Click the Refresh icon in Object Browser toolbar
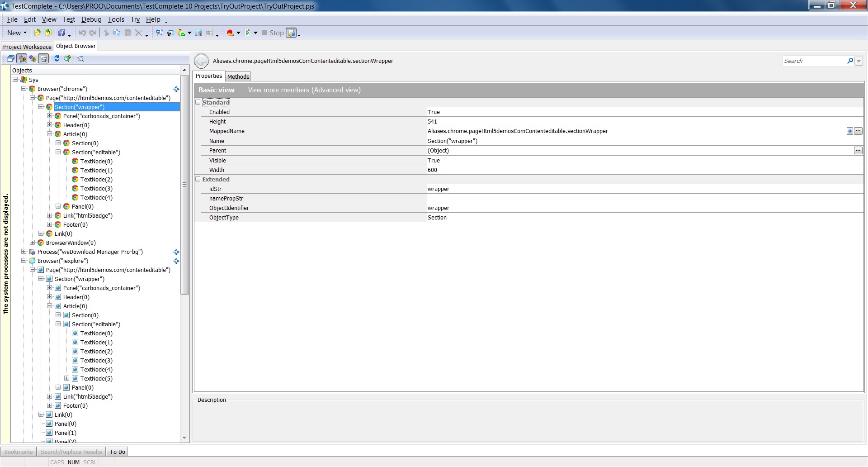The height and width of the screenshot is (467, 868). tap(57, 58)
